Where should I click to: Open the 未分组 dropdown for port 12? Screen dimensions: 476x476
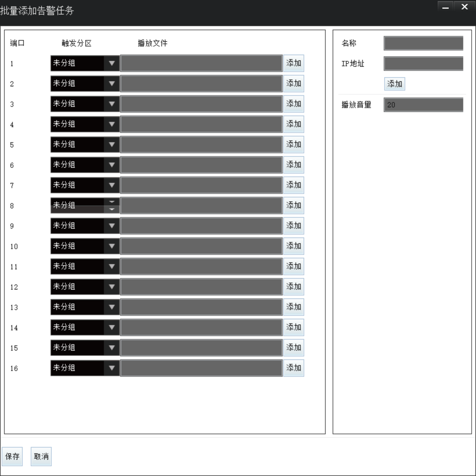112,287
